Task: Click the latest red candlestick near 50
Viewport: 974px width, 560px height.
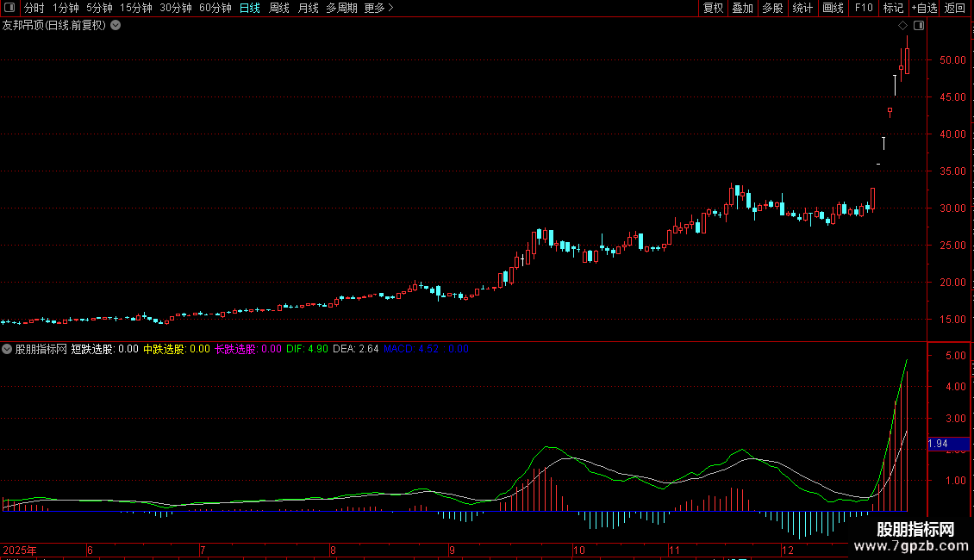Action: (907, 60)
